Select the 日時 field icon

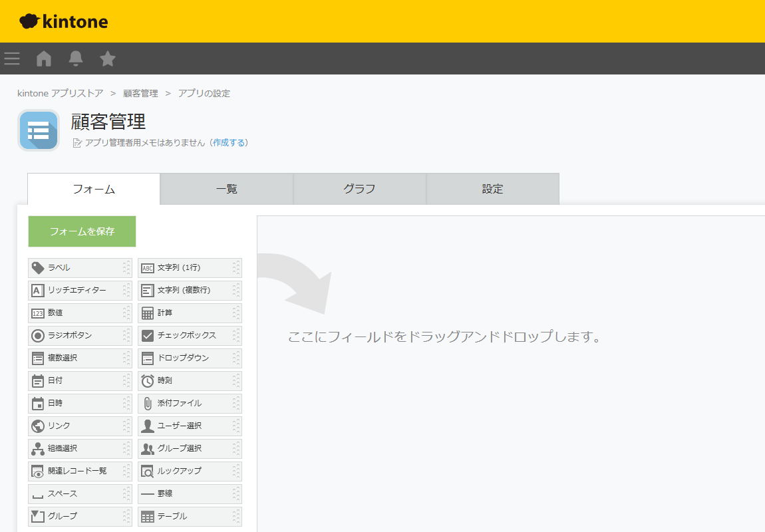click(x=37, y=403)
